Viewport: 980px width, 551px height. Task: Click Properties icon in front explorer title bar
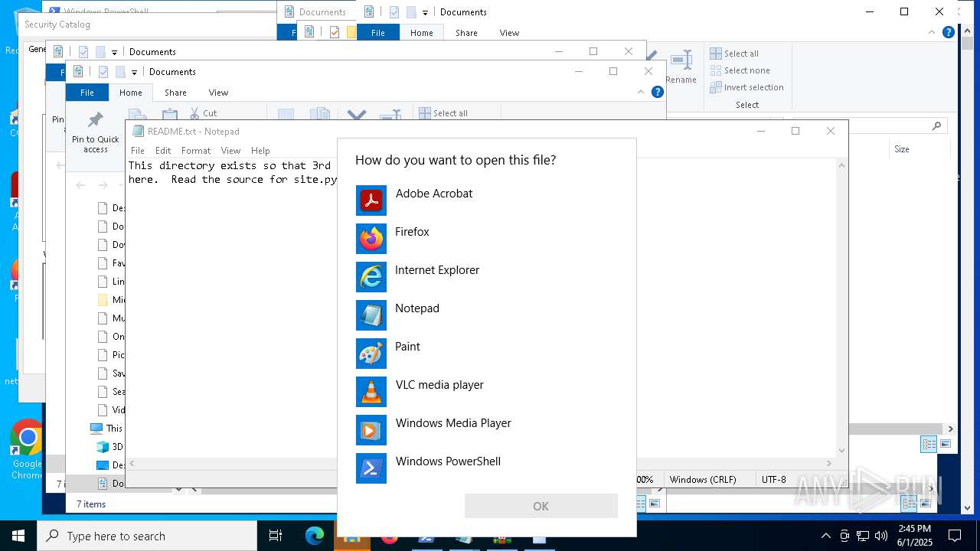(x=103, y=72)
